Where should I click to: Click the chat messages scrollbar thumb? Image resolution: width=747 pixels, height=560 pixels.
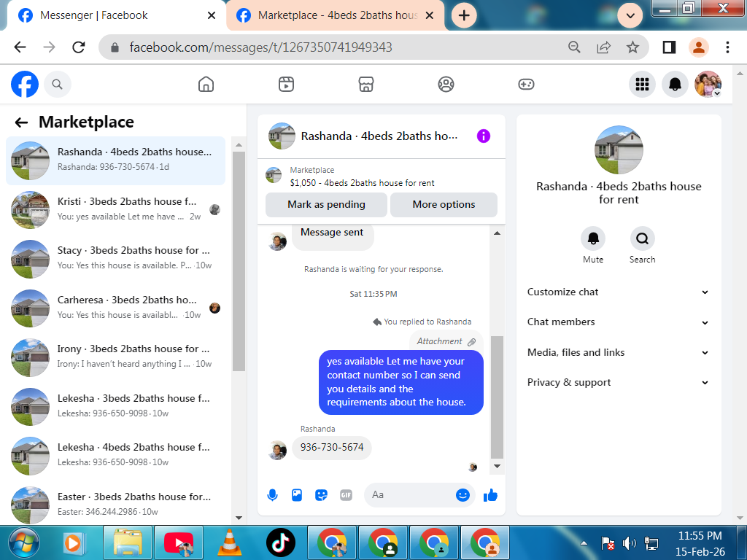pos(497,397)
